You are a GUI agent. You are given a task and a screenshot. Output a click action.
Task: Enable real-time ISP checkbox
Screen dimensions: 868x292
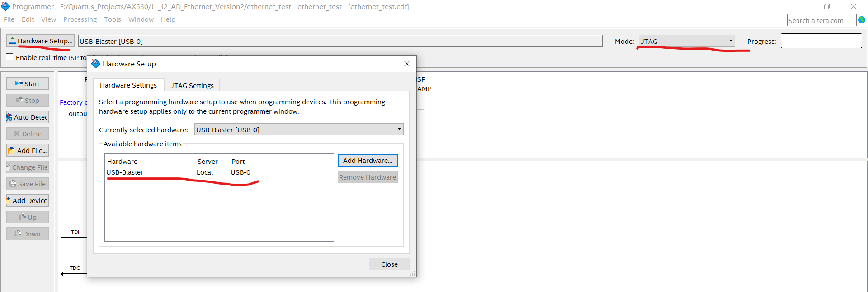click(x=9, y=57)
